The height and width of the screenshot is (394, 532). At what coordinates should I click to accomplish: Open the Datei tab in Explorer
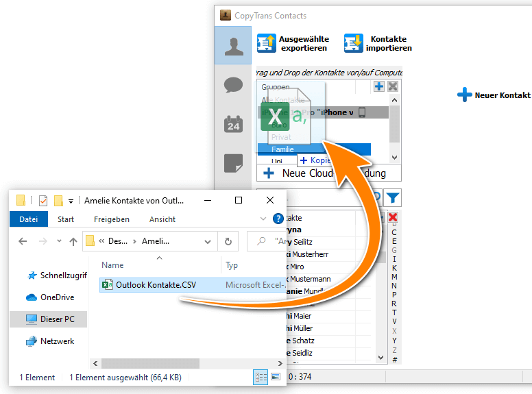click(x=29, y=219)
